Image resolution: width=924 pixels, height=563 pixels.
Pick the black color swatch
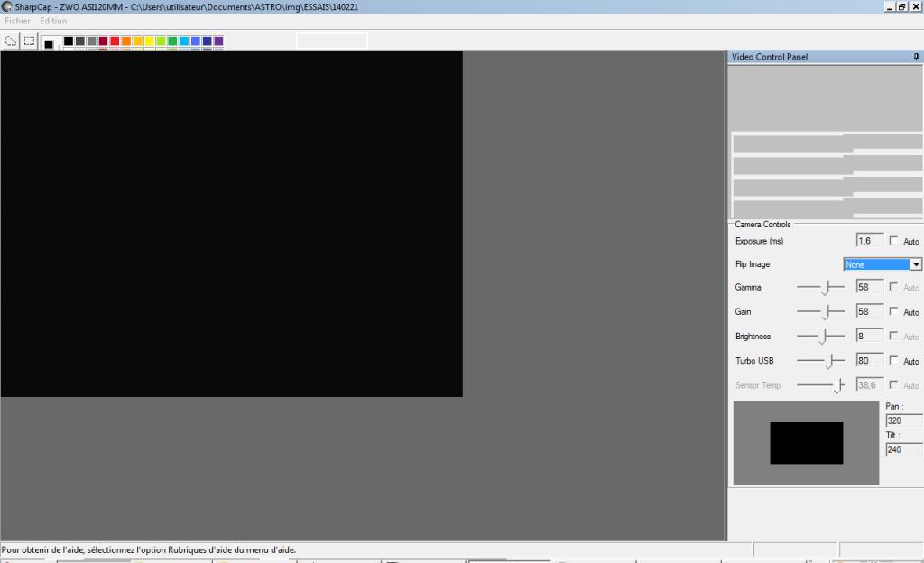click(69, 42)
